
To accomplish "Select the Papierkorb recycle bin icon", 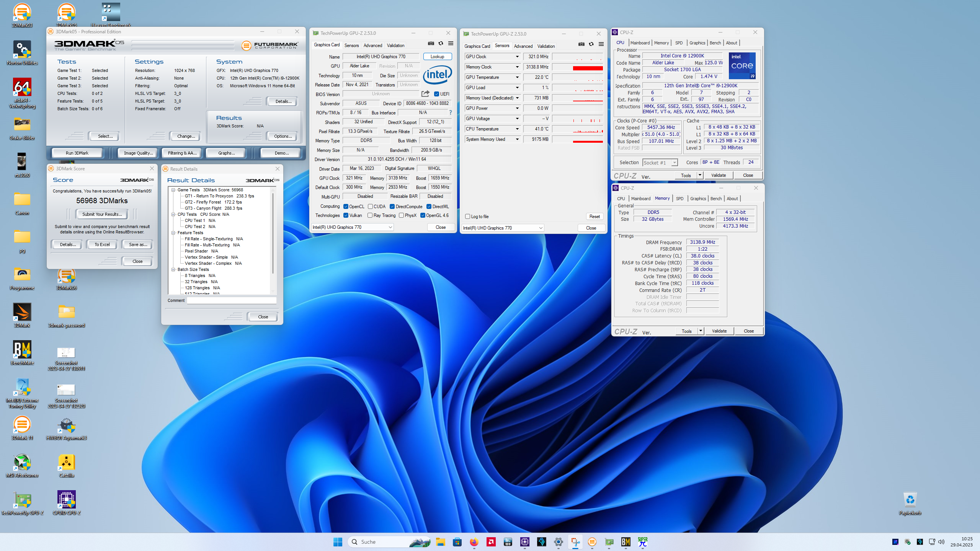I will [910, 503].
